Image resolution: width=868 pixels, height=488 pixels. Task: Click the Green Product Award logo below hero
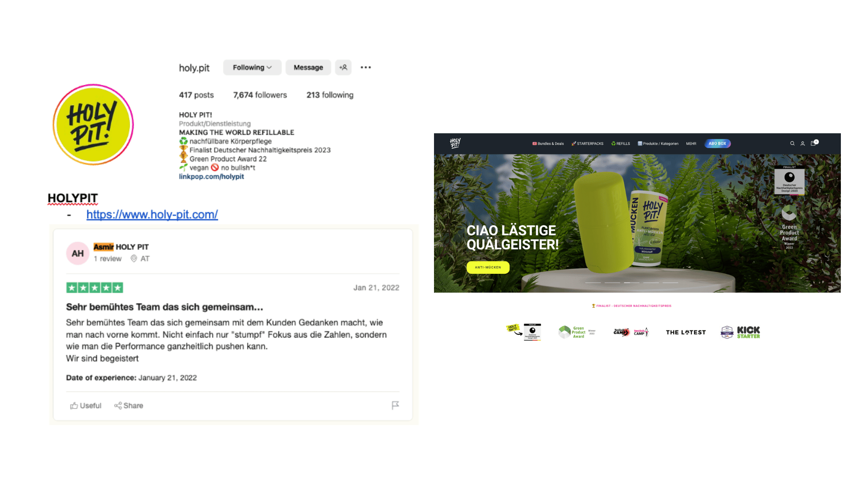pyautogui.click(x=577, y=332)
